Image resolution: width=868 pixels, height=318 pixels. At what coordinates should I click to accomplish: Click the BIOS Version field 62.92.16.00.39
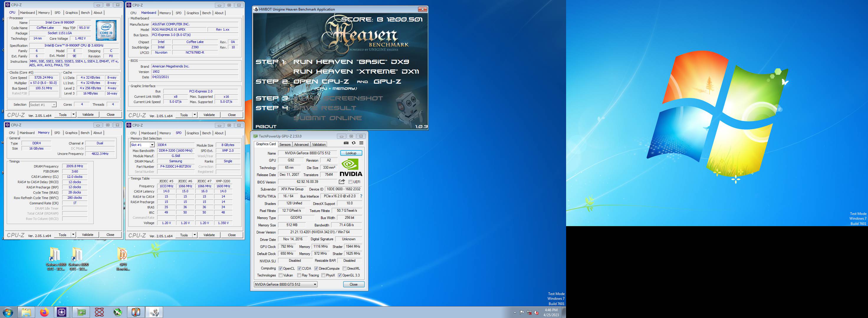point(307,182)
